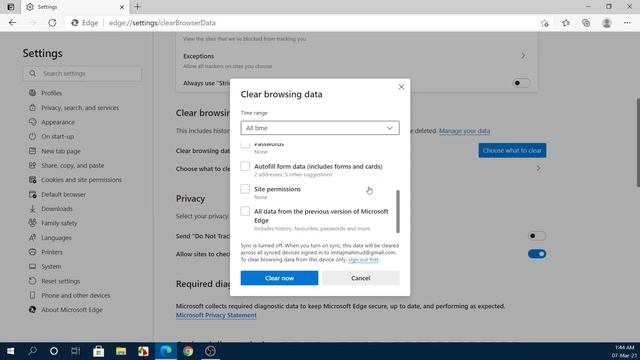Open About Microsoft Edge
This screenshot has height=360, width=640.
pyautogui.click(x=72, y=309)
